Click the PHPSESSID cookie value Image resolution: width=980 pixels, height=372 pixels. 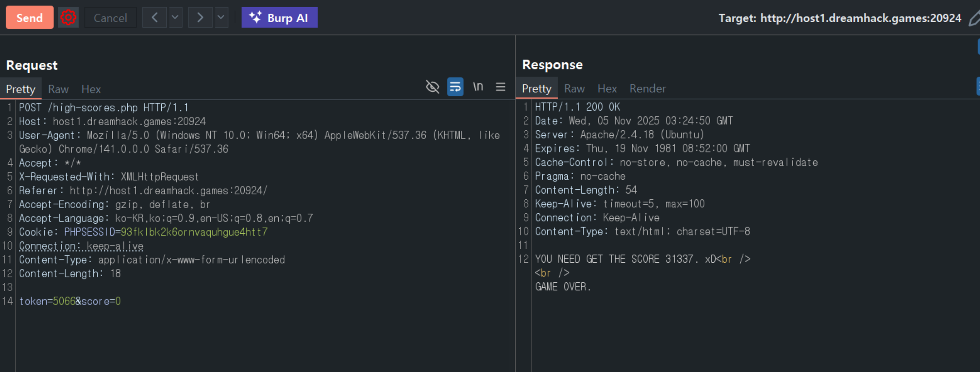tap(194, 232)
